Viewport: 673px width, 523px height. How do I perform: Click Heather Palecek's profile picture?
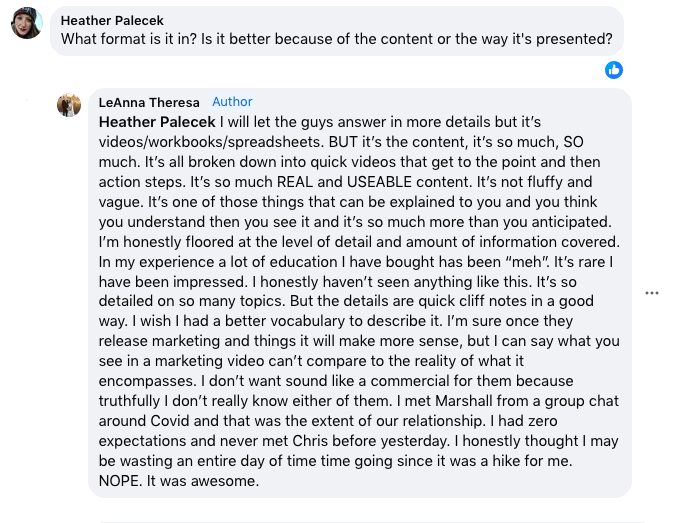[x=27, y=23]
